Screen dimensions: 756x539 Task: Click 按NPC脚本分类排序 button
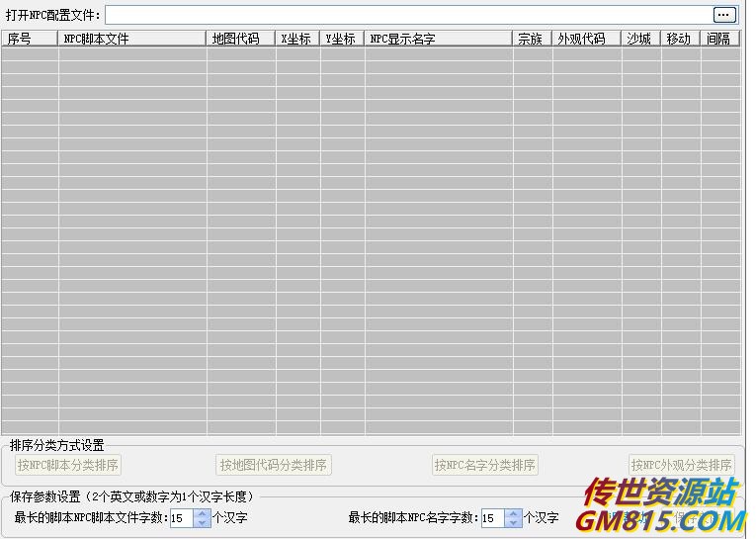[x=68, y=465]
